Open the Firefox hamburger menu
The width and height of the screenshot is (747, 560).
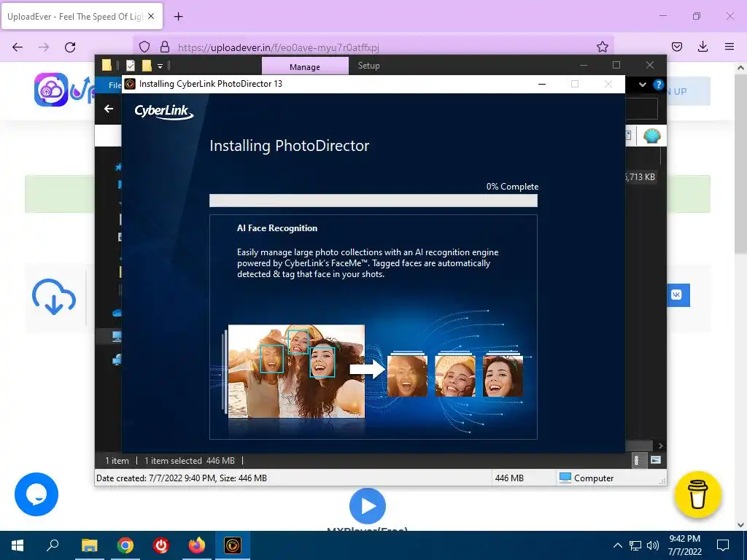point(729,47)
